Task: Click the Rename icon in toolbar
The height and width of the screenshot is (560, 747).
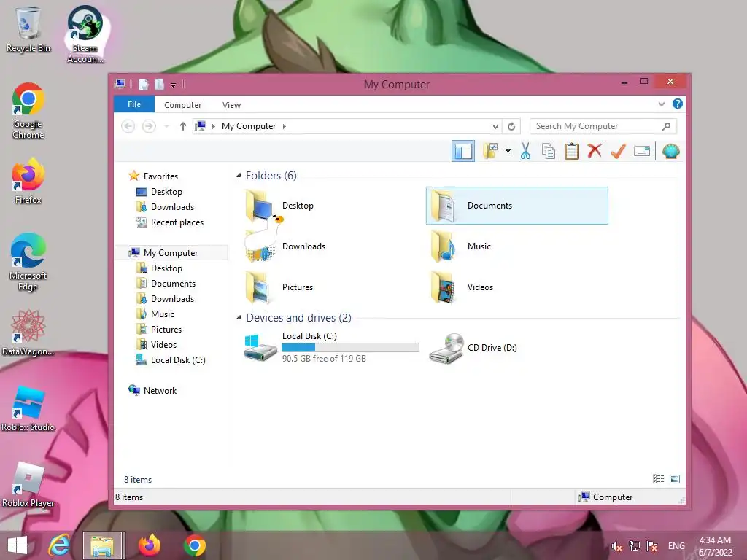Action: click(x=642, y=151)
